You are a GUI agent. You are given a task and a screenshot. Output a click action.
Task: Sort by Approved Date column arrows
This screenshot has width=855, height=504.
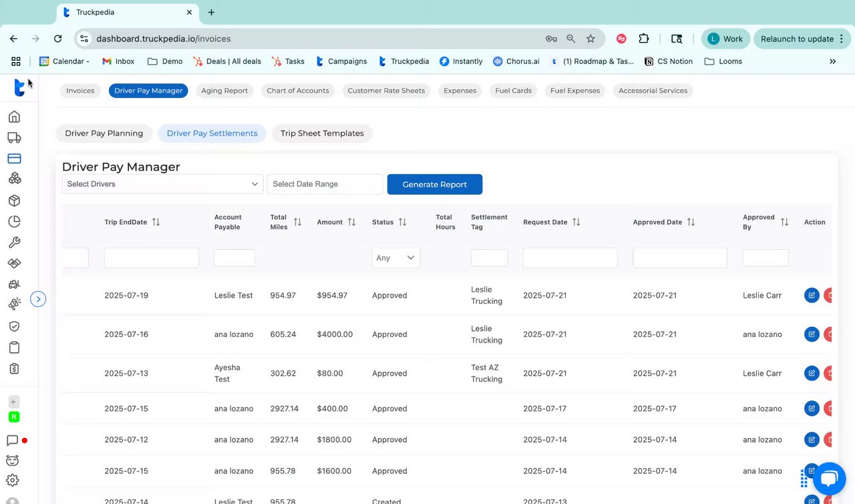[691, 222]
